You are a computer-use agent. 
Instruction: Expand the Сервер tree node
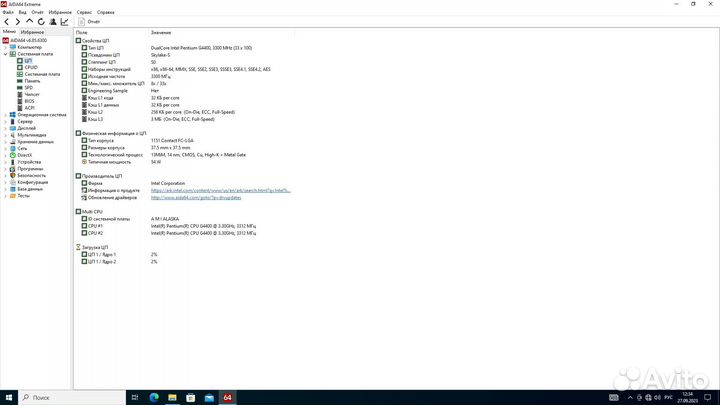[x=6, y=122]
